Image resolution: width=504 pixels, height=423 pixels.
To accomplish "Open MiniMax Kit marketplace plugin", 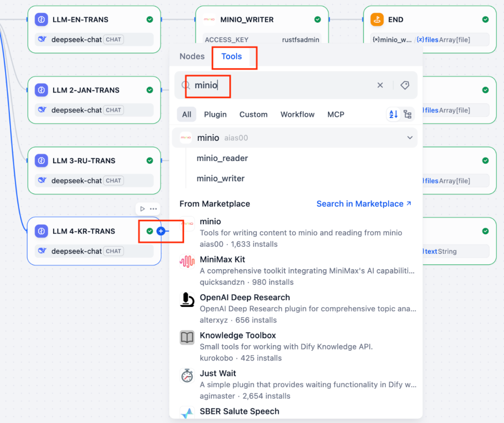I will tap(222, 259).
